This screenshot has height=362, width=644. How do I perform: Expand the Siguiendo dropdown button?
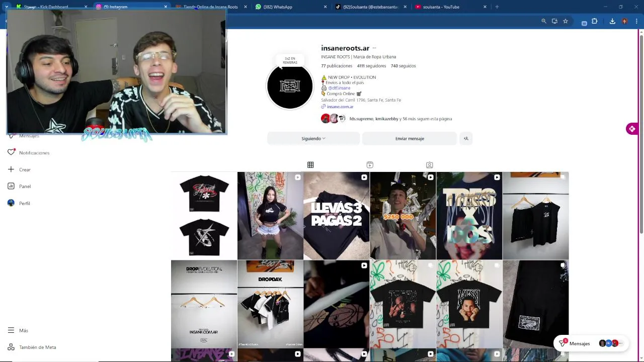tap(313, 139)
